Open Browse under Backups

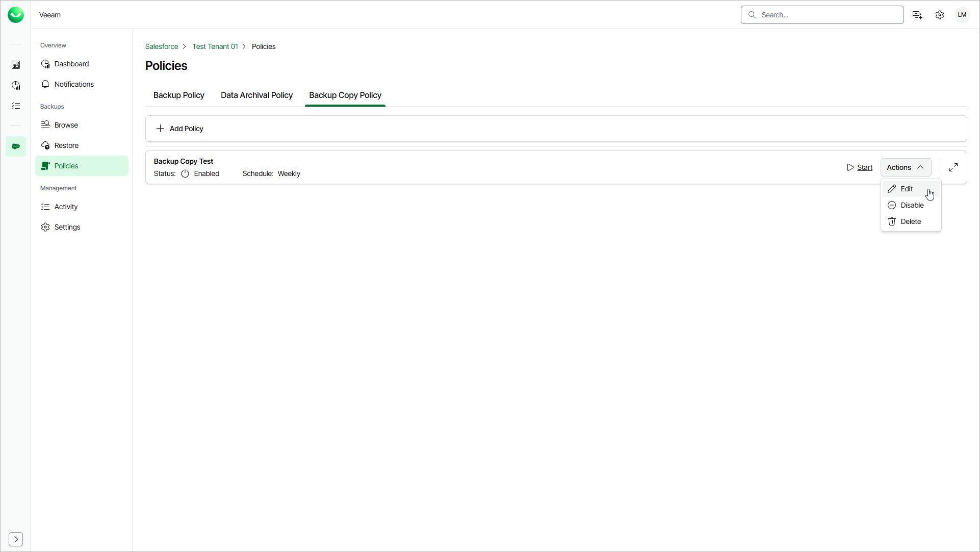coord(82,125)
